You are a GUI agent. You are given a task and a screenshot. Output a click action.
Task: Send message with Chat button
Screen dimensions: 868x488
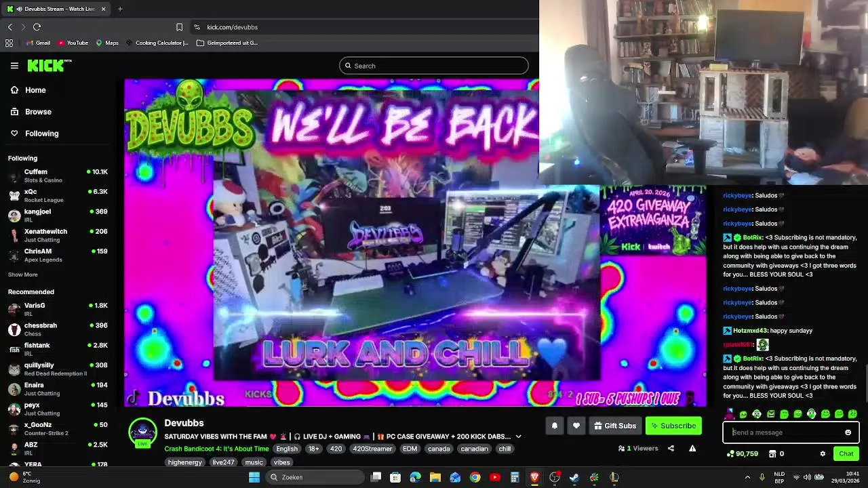[846, 453]
